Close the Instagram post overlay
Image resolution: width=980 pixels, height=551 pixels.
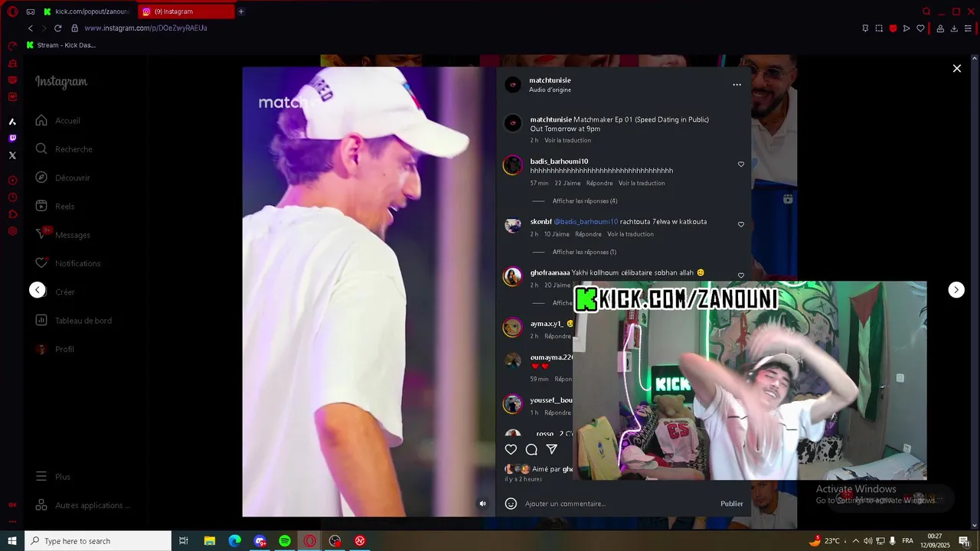(x=956, y=68)
